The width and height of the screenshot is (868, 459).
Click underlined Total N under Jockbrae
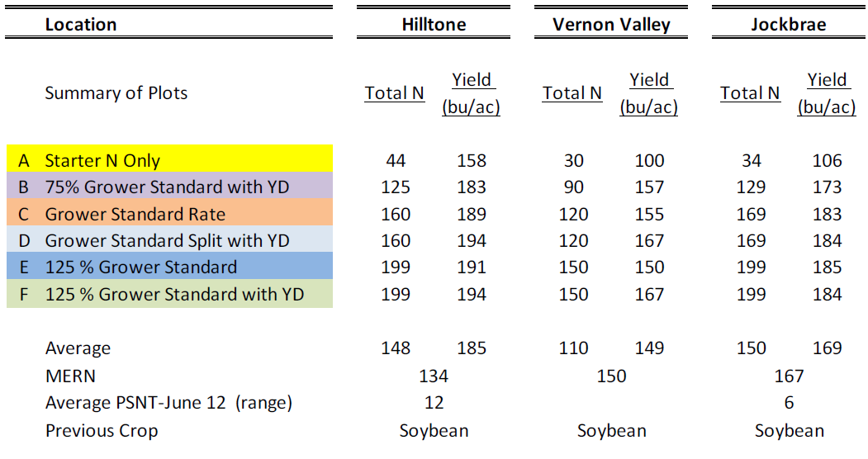click(750, 93)
